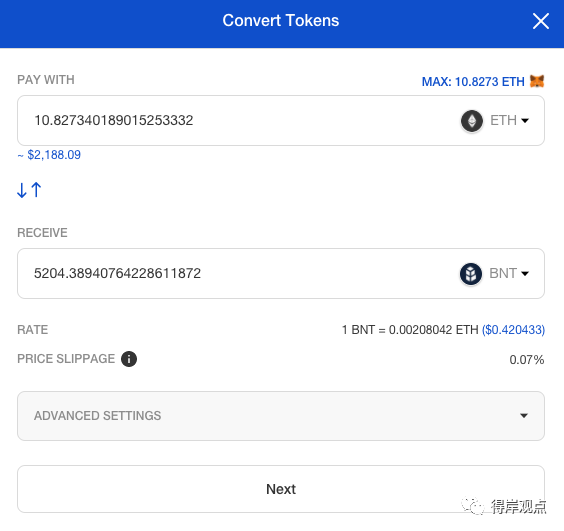Close the Convert Tokens dialog
This screenshot has width=564, height=531.
541,21
